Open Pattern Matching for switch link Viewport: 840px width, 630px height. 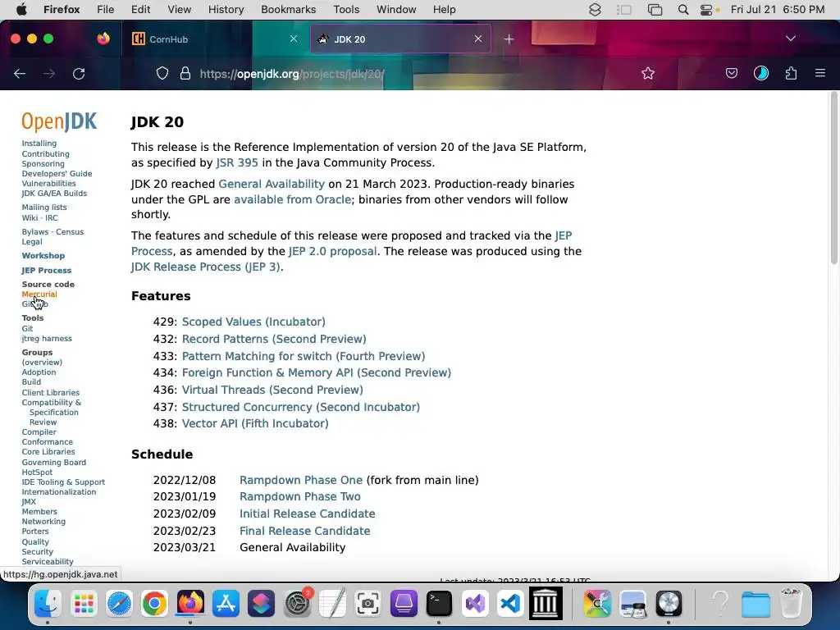tap(304, 356)
